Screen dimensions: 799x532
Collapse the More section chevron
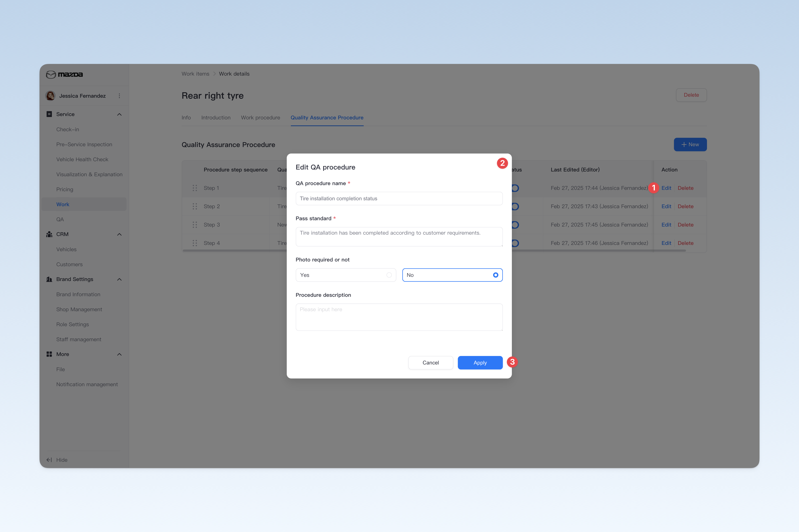click(119, 354)
